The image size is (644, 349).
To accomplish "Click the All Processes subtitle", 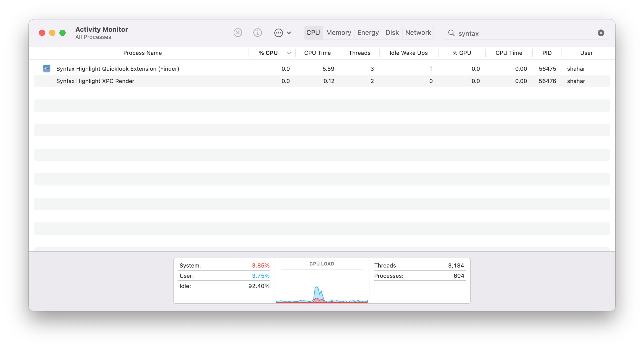I will pos(93,37).
